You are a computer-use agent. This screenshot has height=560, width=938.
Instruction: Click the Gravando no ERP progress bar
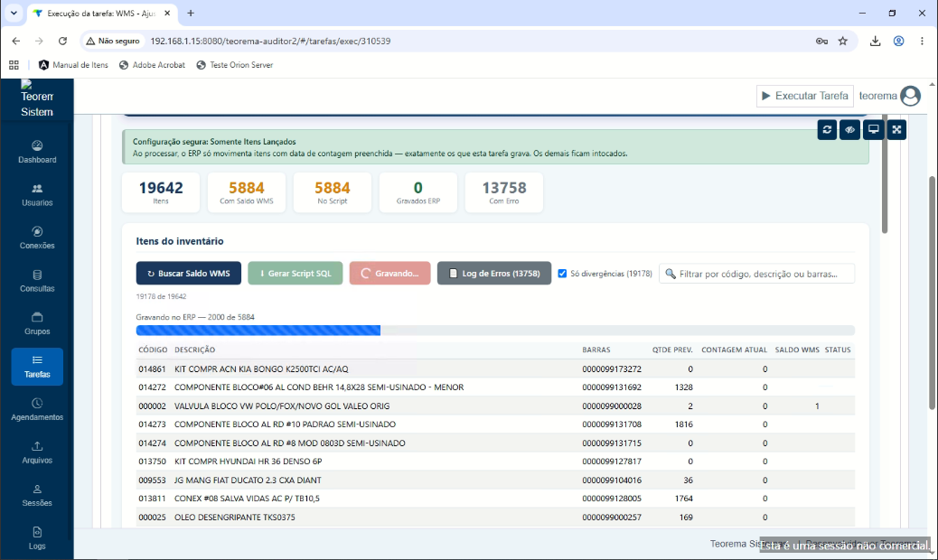[x=495, y=331]
